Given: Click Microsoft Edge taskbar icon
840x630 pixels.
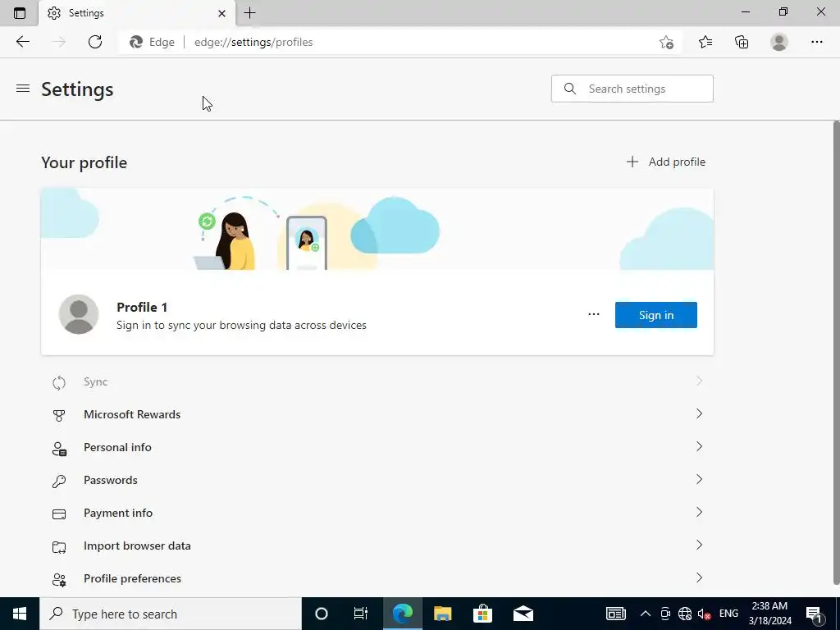Looking at the screenshot, I should coord(402,614).
